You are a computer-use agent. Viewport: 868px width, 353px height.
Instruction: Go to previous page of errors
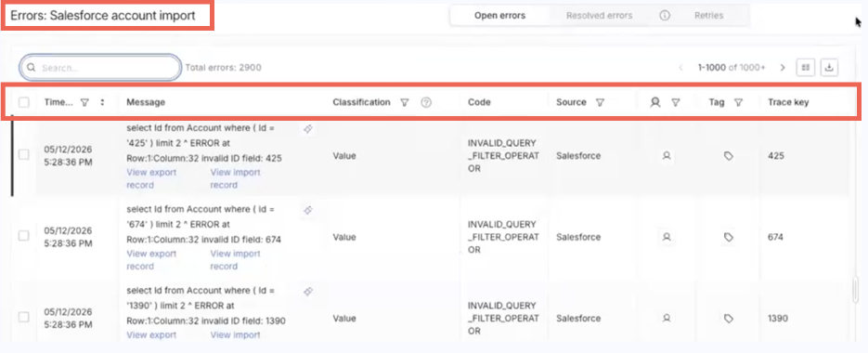pyautogui.click(x=680, y=68)
